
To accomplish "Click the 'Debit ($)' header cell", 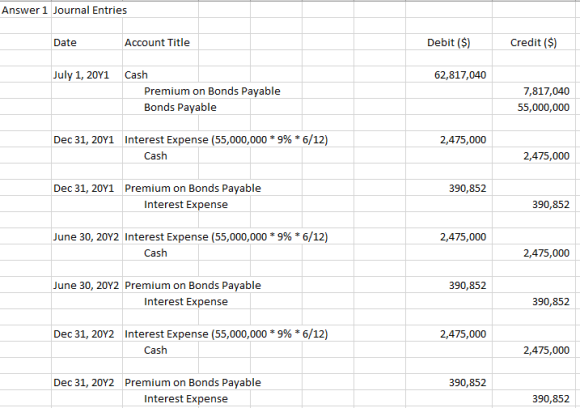I will [448, 43].
